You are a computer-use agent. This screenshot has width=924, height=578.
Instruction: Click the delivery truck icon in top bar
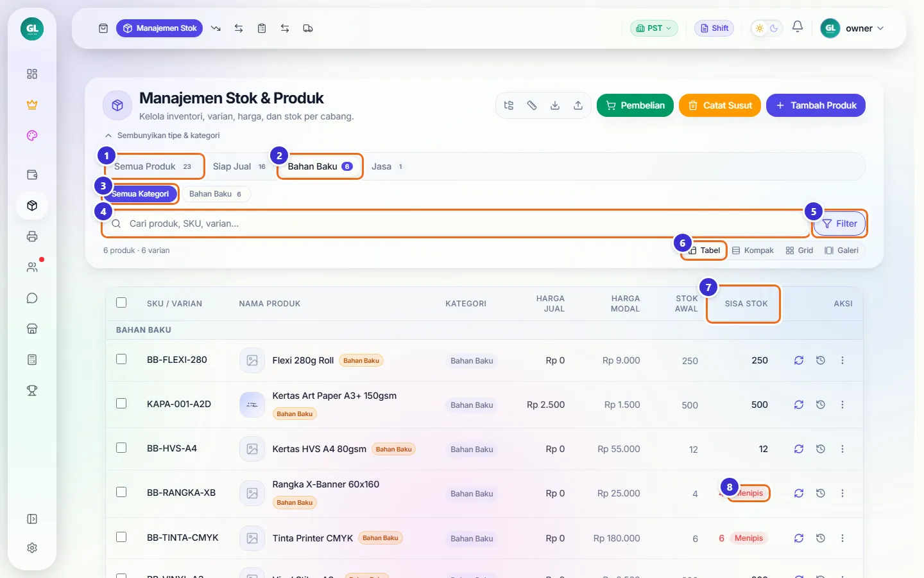[x=308, y=28]
